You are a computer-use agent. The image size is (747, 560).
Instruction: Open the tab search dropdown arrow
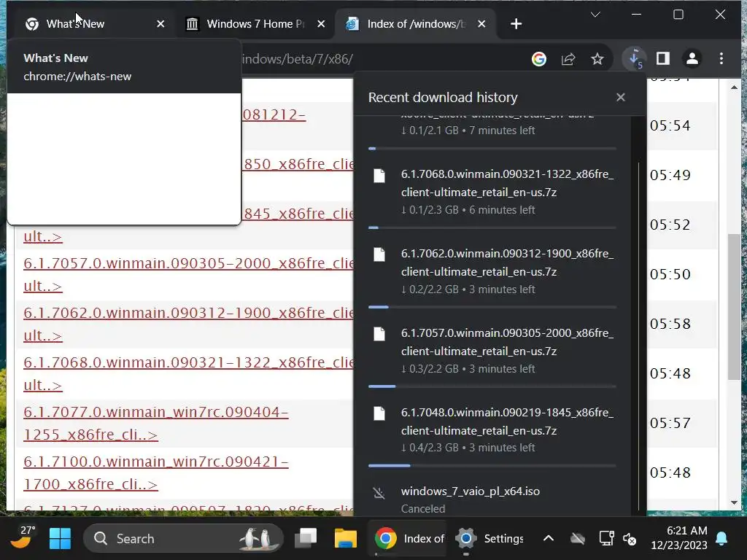point(595,15)
